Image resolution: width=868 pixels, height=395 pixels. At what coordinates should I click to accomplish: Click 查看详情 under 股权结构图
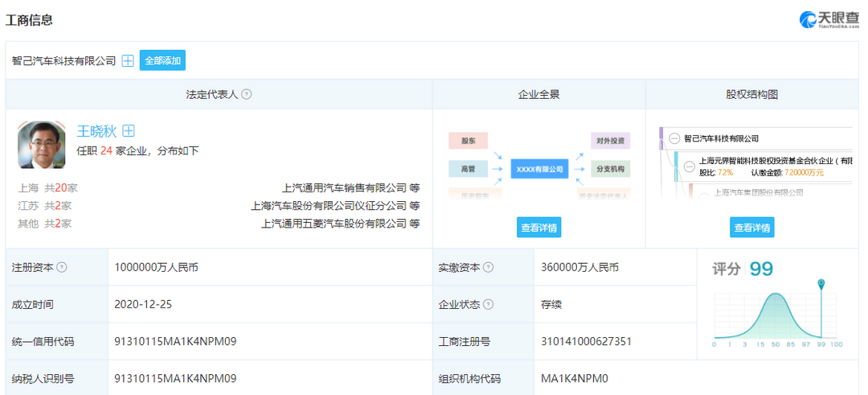[x=751, y=227]
